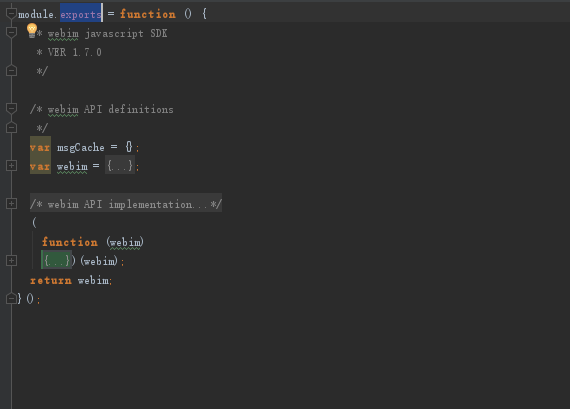Click the msgCache variable name
Image resolution: width=570 pixels, height=409 pixels.
[x=81, y=147]
